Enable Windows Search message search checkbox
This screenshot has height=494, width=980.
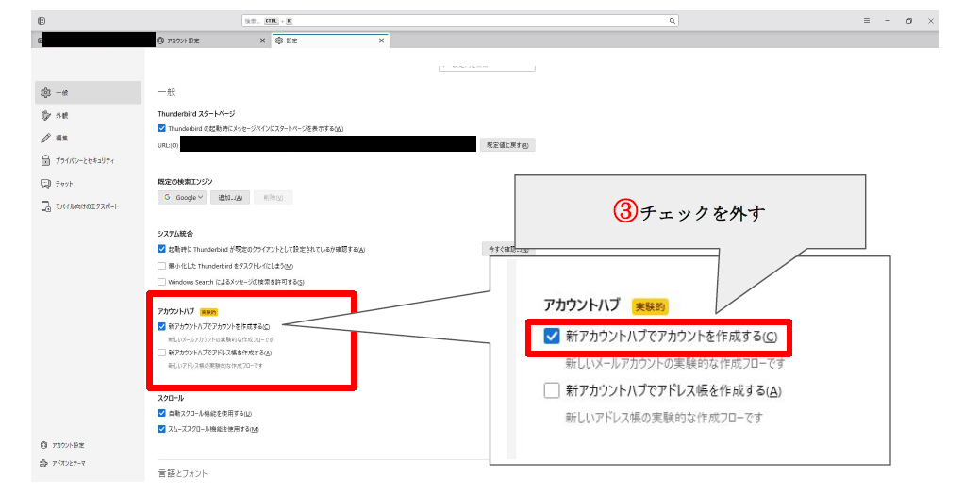pos(162,282)
